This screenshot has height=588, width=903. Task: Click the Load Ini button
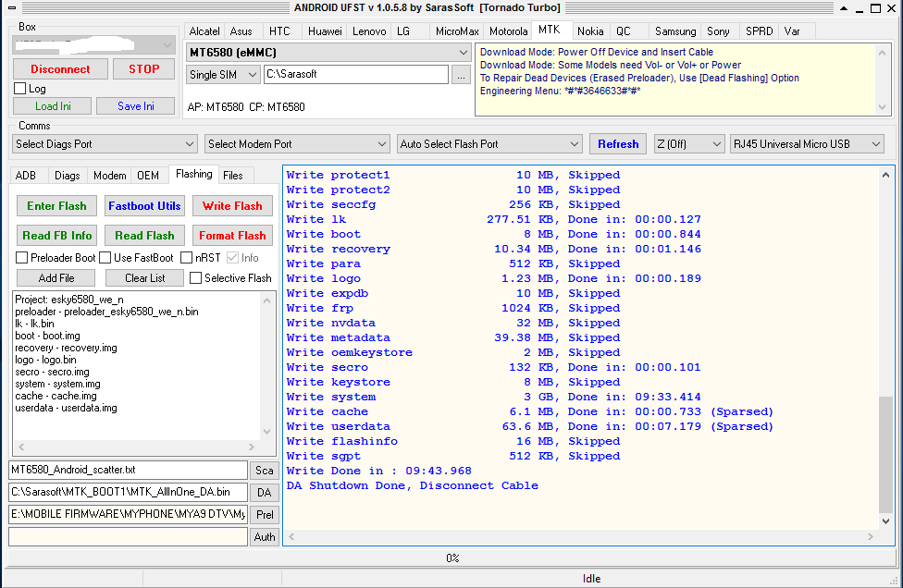[x=53, y=106]
